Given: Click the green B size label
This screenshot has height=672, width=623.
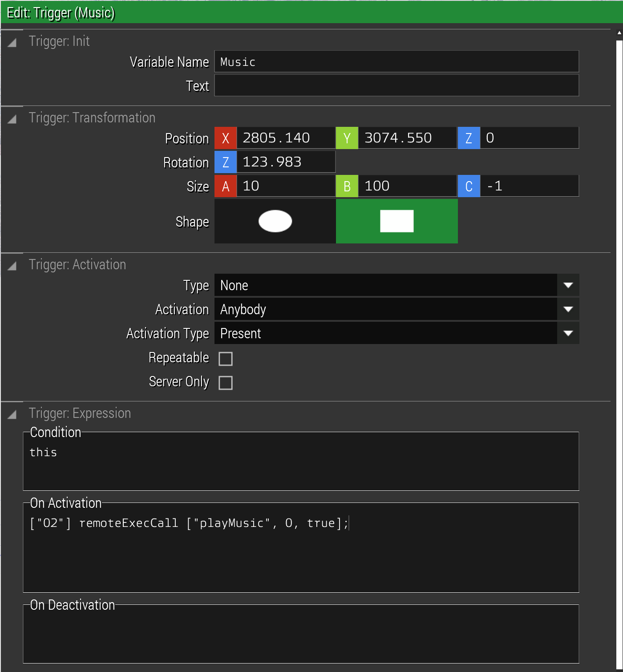Looking at the screenshot, I should [347, 186].
